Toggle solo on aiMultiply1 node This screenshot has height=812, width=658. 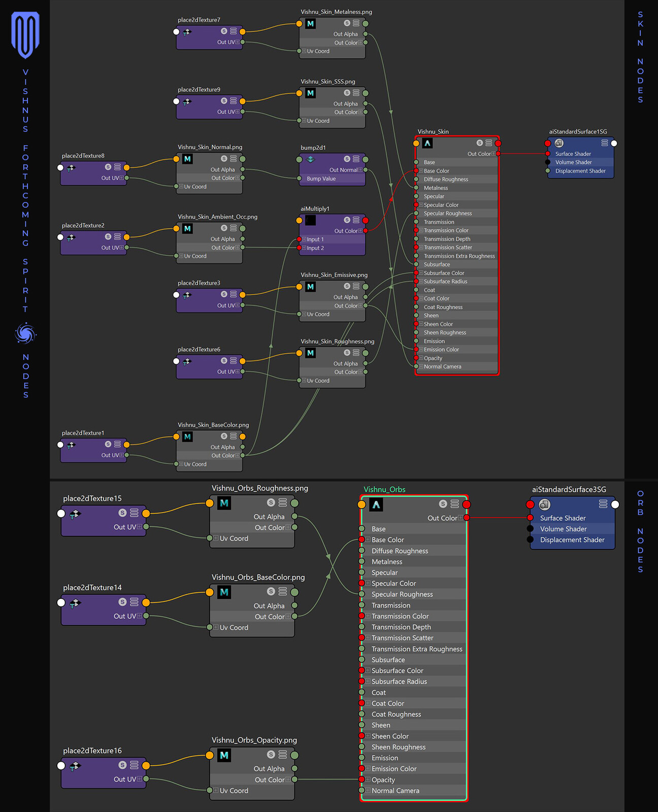click(x=347, y=220)
